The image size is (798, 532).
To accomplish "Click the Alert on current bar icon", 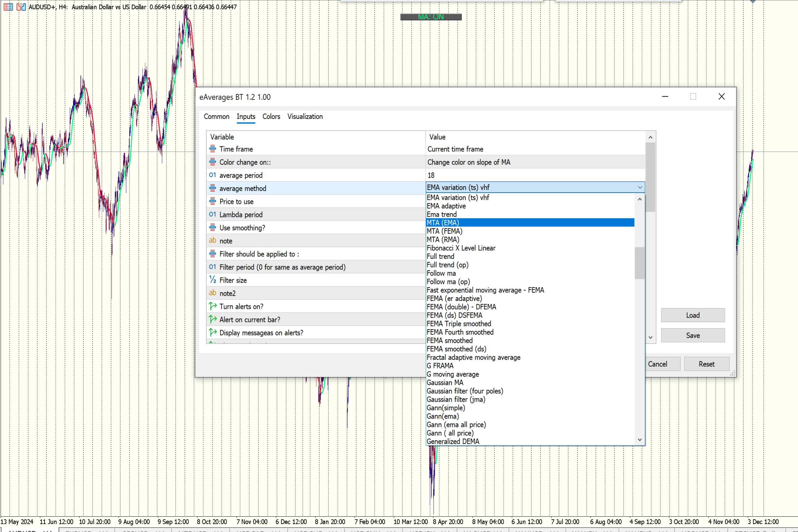I will coord(212,319).
